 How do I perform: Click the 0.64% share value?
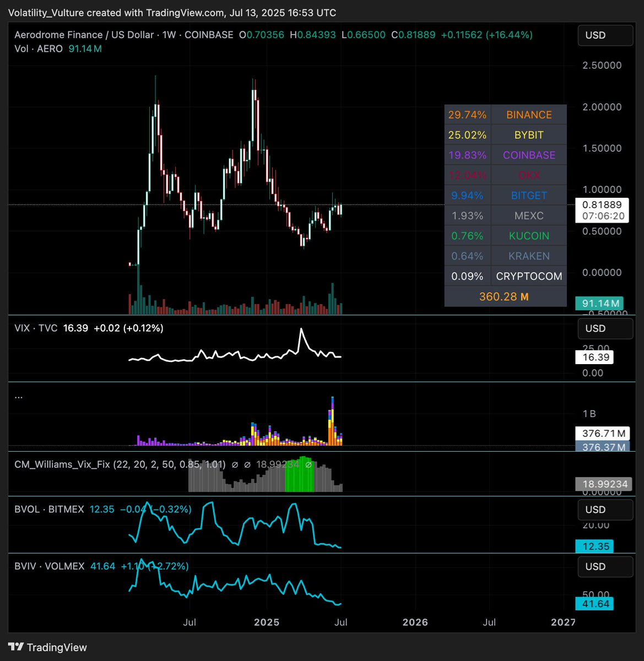[467, 256]
